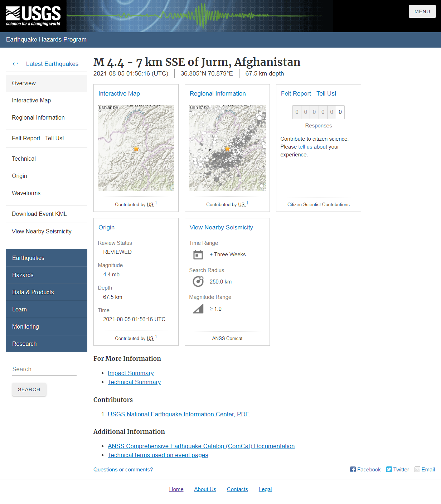Open the Learn navigation section
The image size is (441, 504).
pyautogui.click(x=47, y=309)
